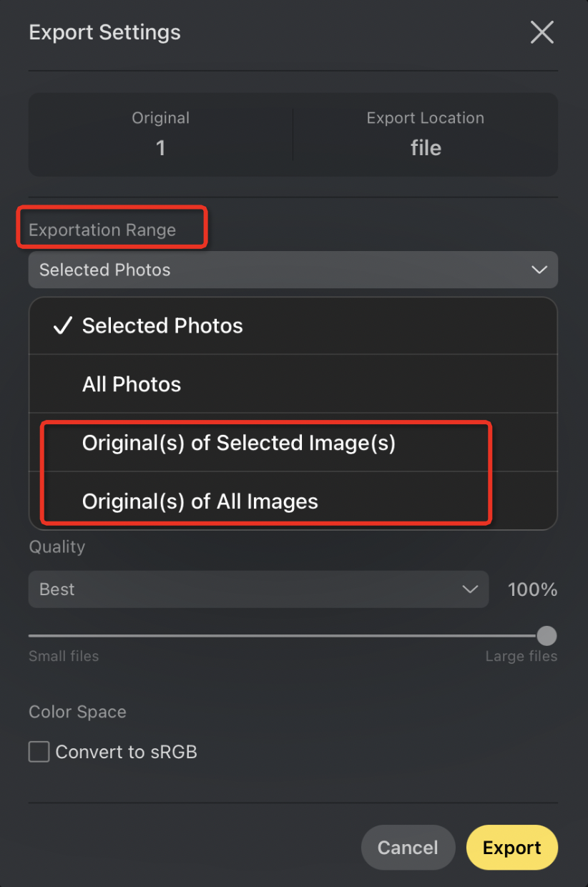588x887 pixels.
Task: Choose Selected Photos from the list
Action: [x=293, y=326]
